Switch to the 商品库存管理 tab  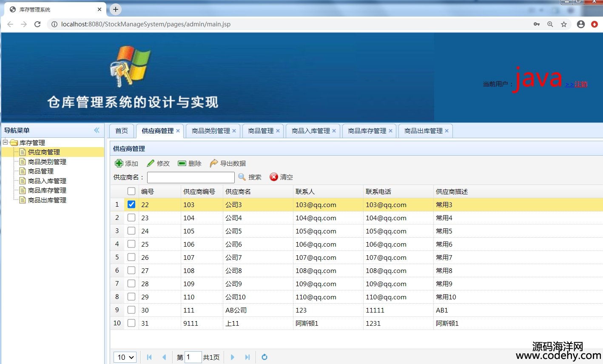(x=367, y=131)
